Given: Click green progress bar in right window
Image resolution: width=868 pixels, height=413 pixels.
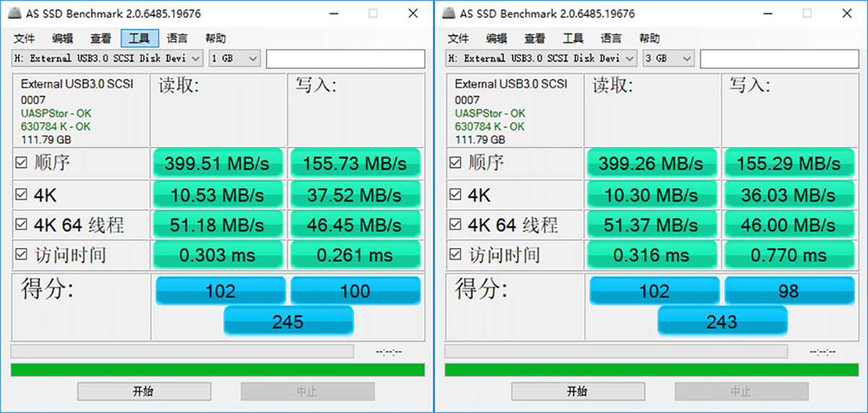Looking at the screenshot, I should coord(652,370).
